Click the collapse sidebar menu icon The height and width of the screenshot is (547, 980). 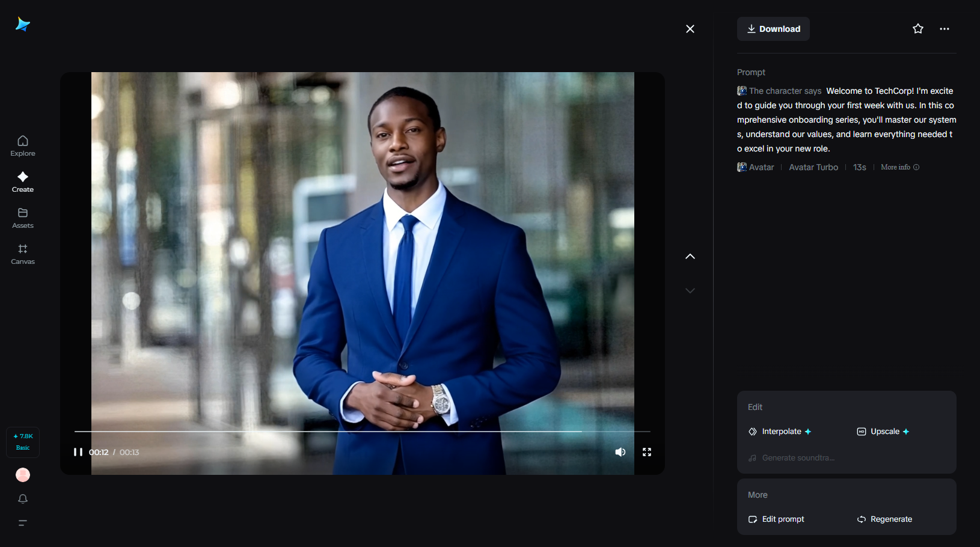[x=23, y=523]
